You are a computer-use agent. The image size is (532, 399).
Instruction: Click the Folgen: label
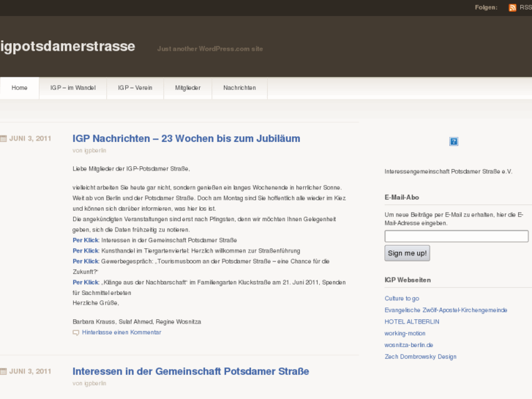(x=486, y=7)
